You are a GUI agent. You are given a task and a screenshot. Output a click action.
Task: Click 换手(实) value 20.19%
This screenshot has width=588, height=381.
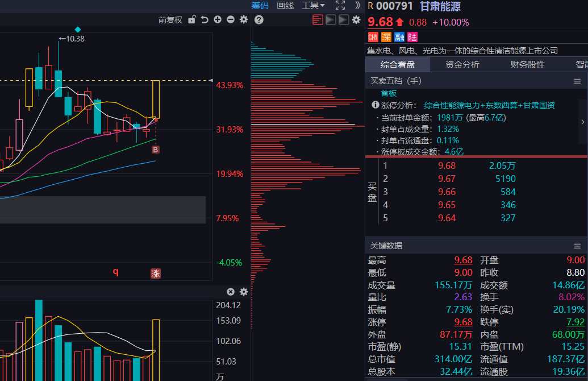click(569, 310)
